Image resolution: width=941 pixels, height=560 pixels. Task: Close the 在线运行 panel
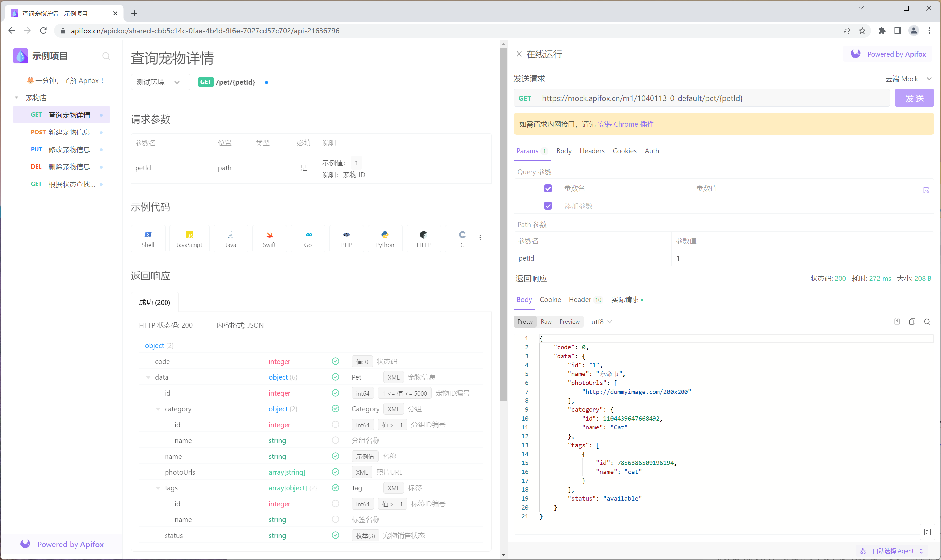[x=519, y=54]
